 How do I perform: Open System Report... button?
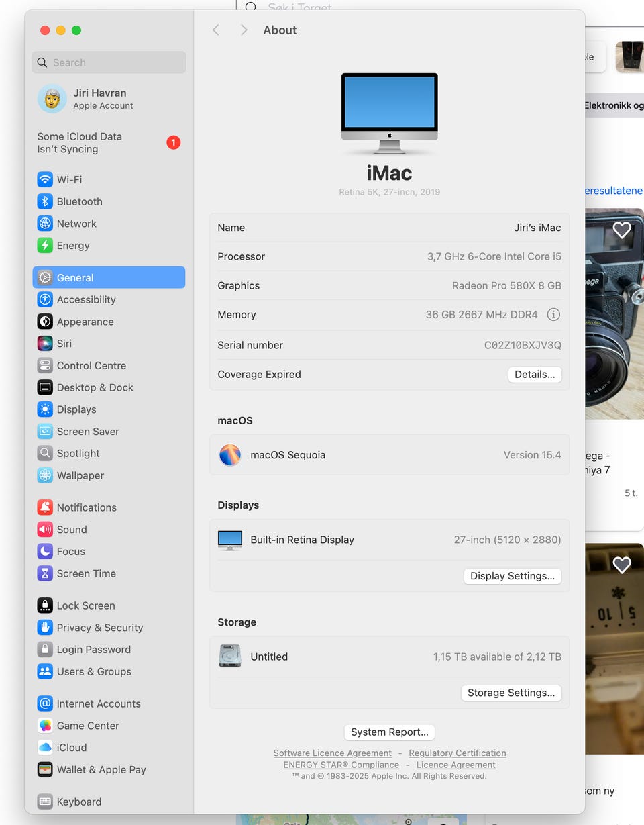(390, 732)
